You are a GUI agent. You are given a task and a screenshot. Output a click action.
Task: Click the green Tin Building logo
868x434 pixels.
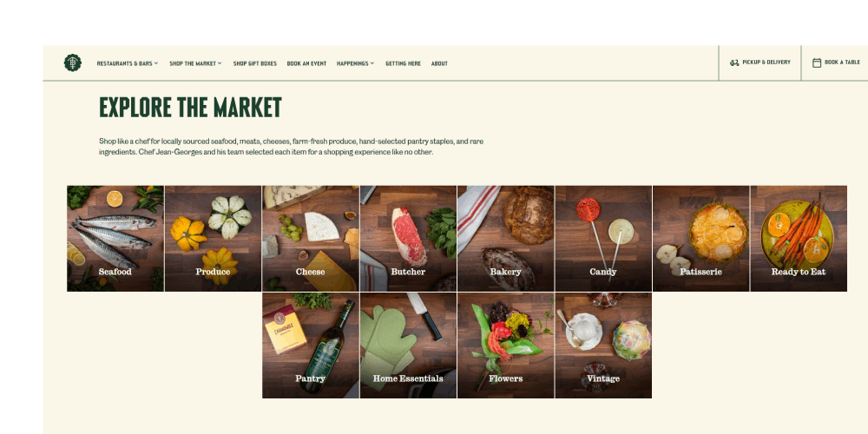click(x=73, y=62)
